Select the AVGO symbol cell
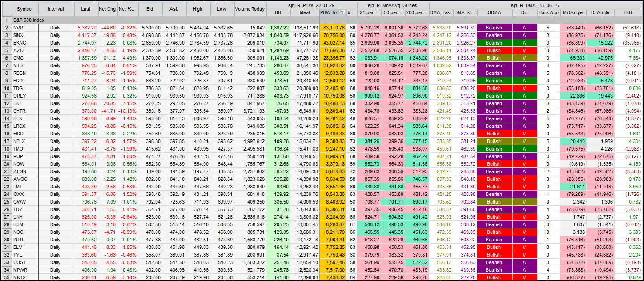Screen dimensions: 644x281 [x=25, y=179]
